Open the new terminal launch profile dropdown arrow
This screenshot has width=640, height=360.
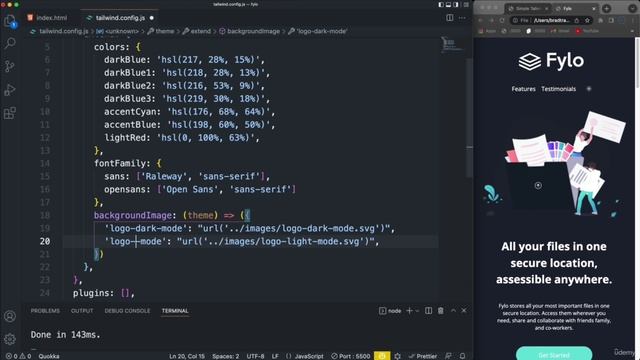417,311
